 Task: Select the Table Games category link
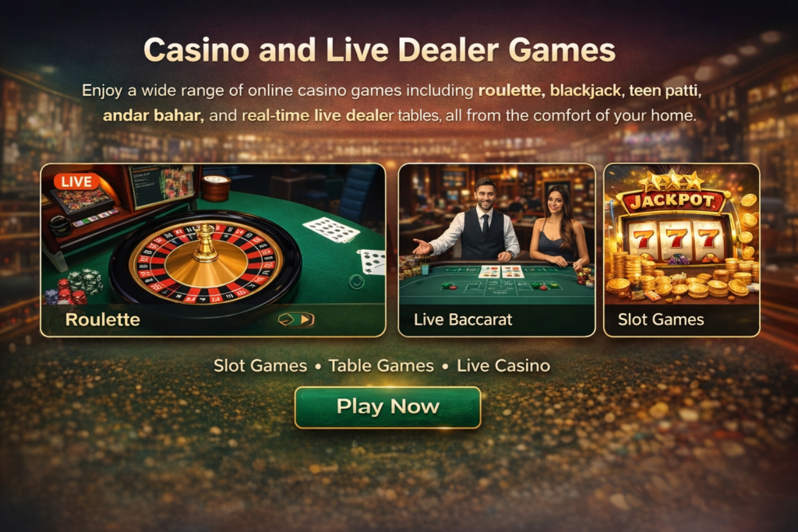(380, 365)
